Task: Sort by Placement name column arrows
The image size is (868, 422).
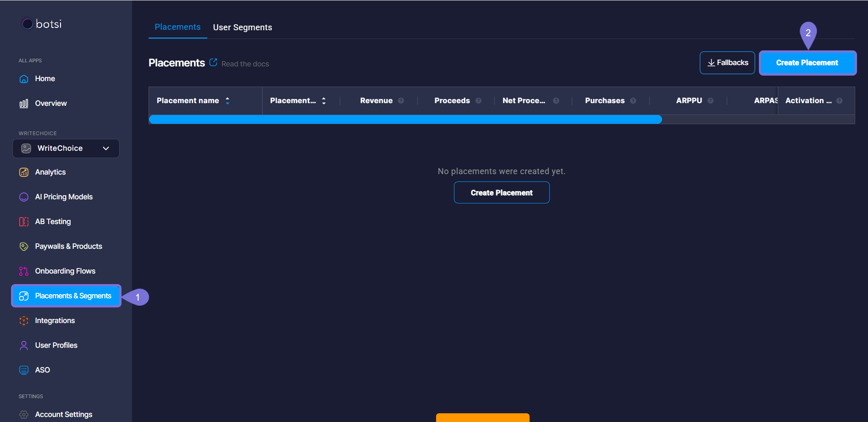Action: pyautogui.click(x=227, y=101)
